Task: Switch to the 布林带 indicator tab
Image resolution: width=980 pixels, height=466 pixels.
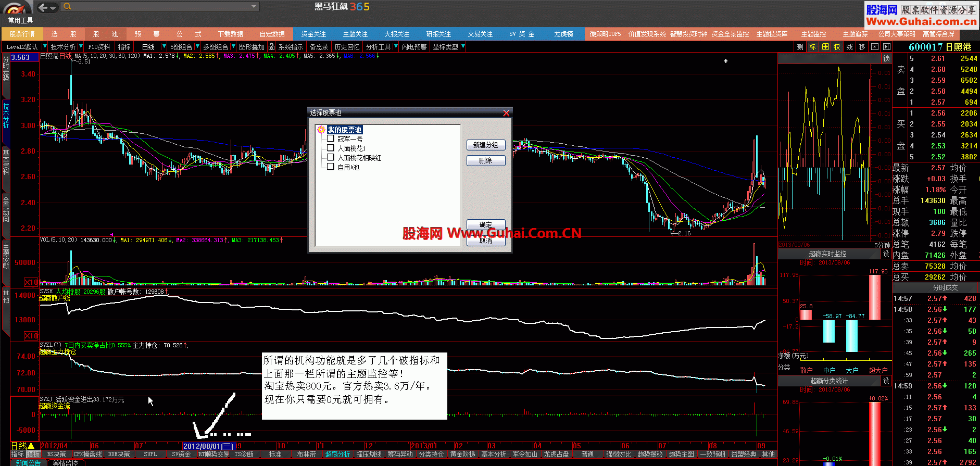Action: [306, 454]
